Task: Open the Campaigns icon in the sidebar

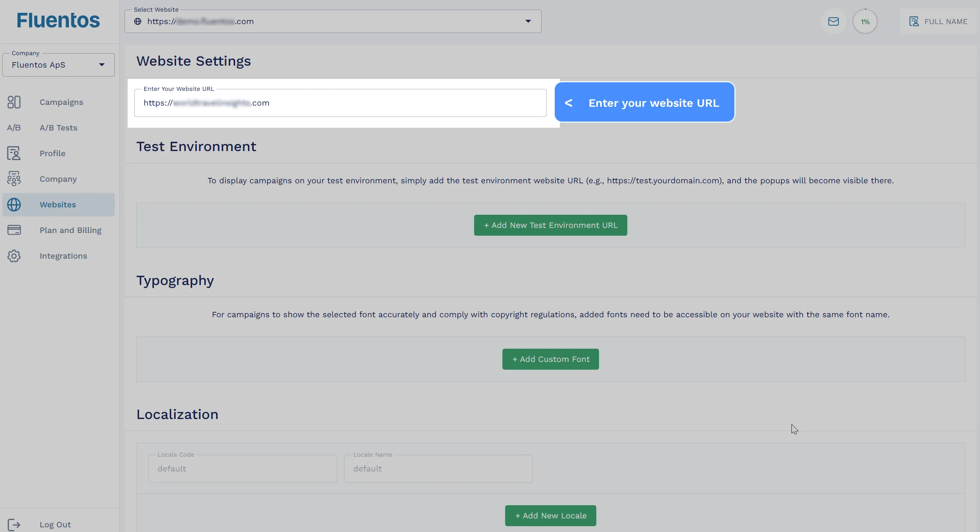Action: point(14,102)
